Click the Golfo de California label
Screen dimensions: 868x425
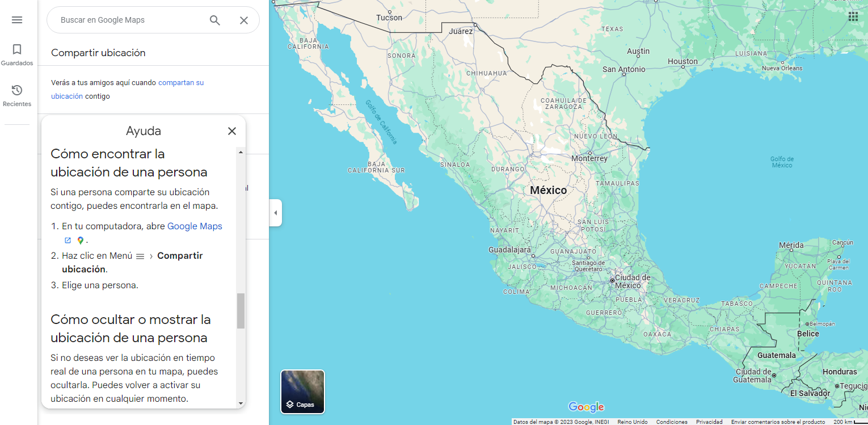(382, 121)
